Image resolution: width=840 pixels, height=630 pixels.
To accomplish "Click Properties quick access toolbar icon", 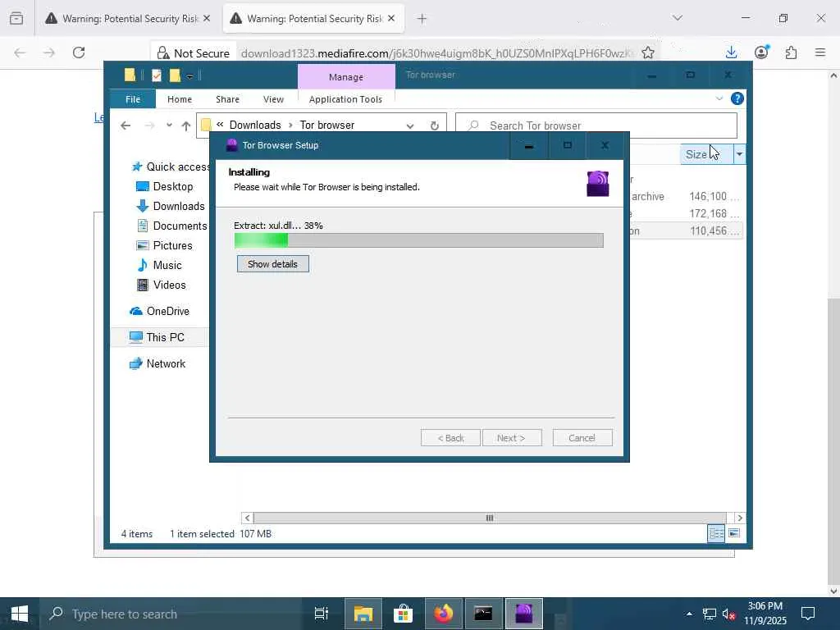I will (x=157, y=75).
